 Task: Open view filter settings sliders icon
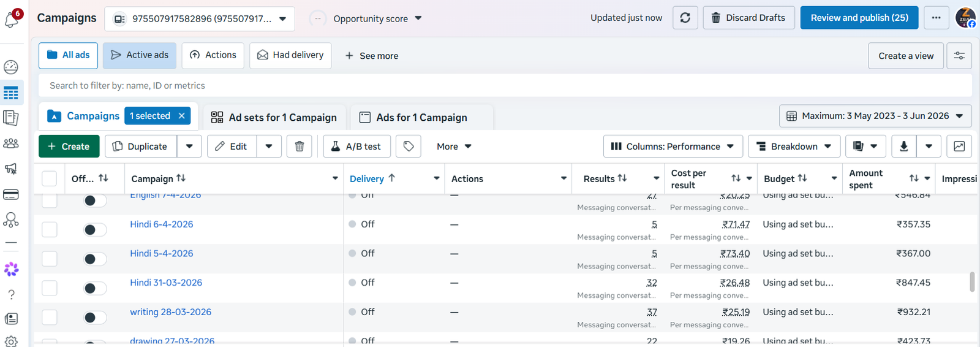(x=959, y=56)
